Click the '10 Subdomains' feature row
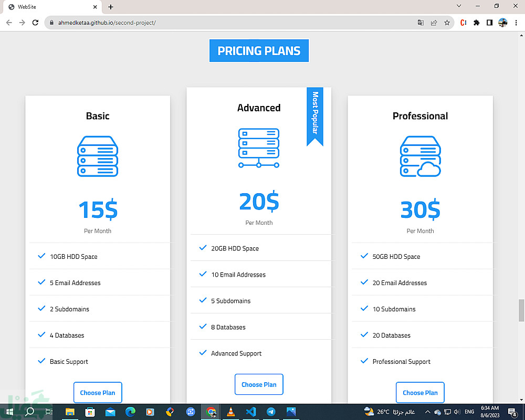 pyautogui.click(x=422, y=309)
